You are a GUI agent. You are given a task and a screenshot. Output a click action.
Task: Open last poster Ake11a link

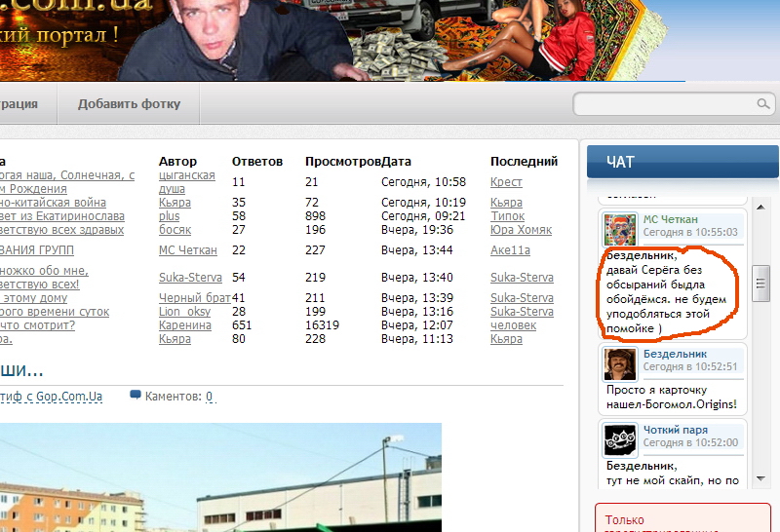510,250
